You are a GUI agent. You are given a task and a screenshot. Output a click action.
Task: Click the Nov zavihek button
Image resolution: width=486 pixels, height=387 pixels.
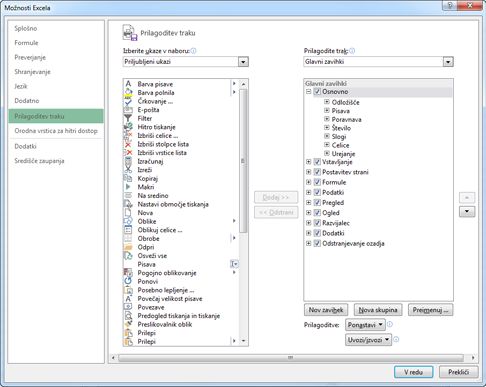pyautogui.click(x=326, y=310)
